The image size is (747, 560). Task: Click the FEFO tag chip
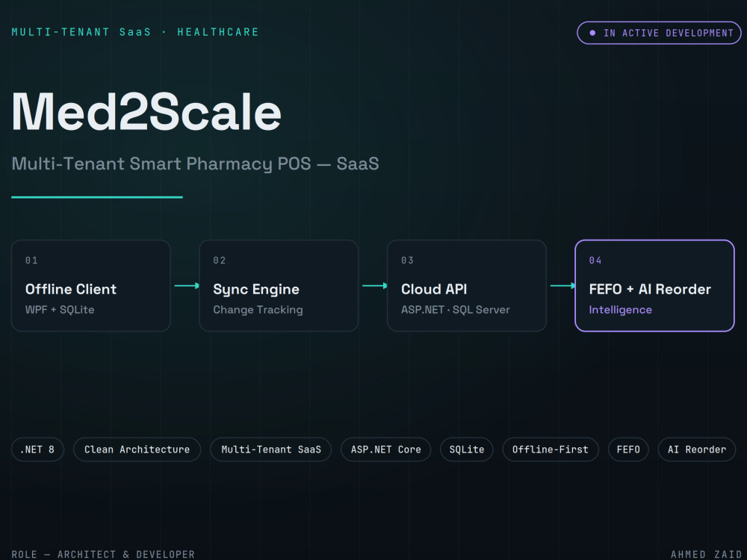point(628,449)
